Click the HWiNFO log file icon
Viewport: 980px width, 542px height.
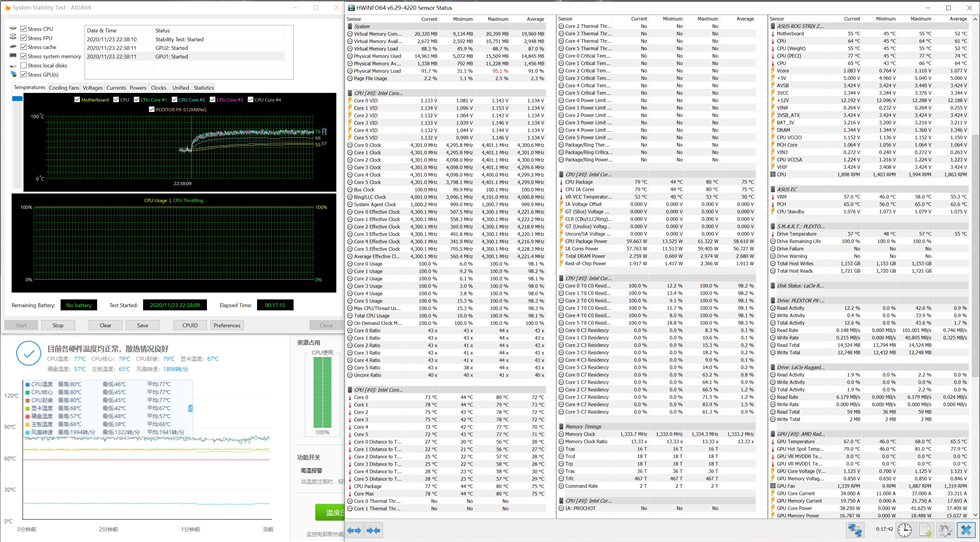[925, 530]
